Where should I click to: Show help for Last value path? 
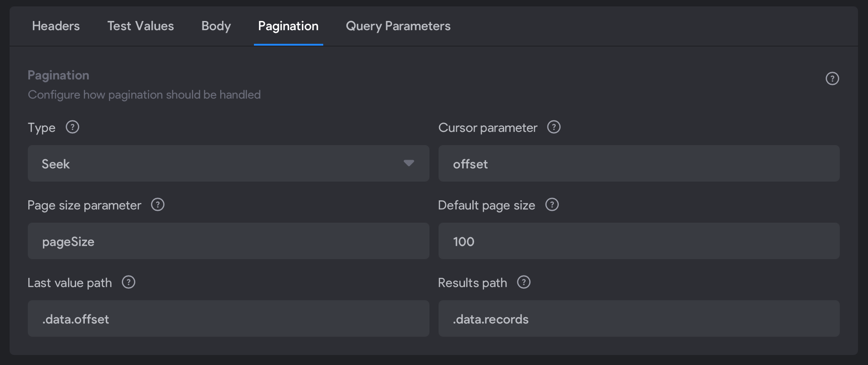tap(129, 282)
